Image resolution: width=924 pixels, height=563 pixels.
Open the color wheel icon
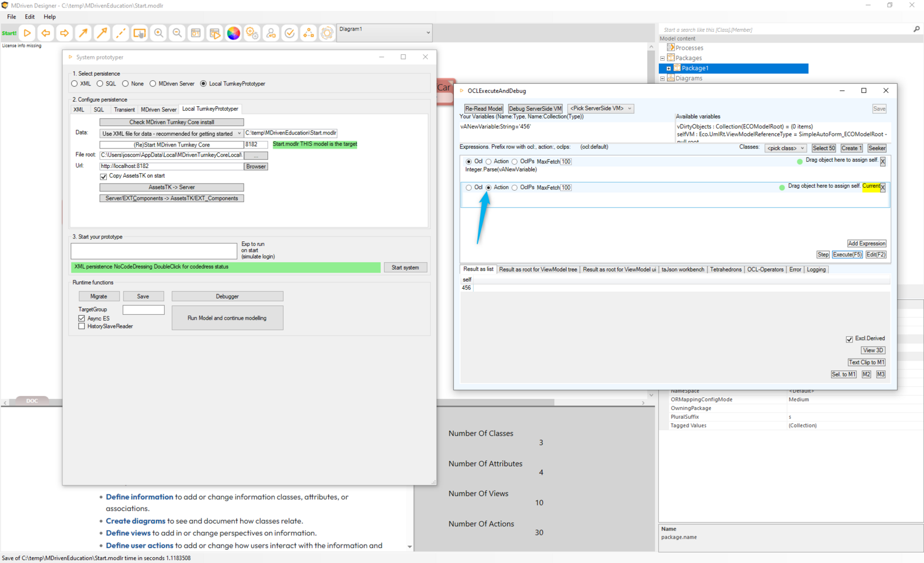point(233,33)
